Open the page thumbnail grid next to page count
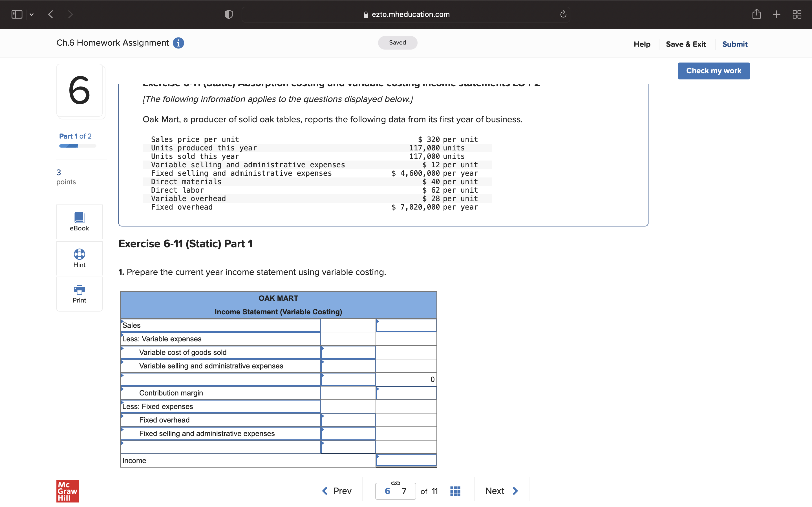 [455, 491]
